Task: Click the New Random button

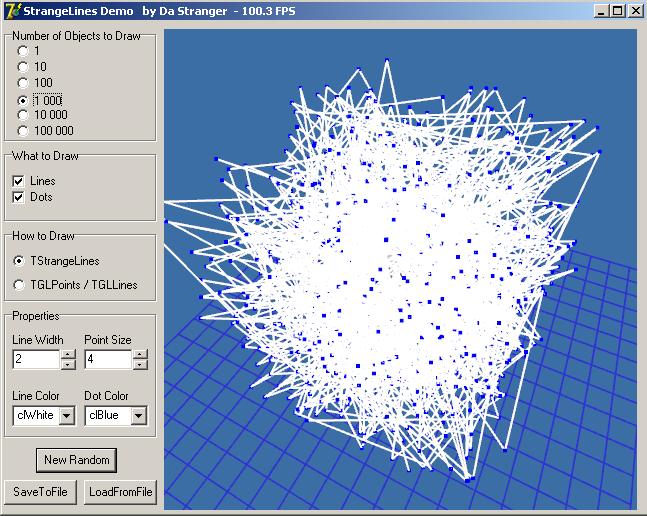Action: click(x=77, y=460)
